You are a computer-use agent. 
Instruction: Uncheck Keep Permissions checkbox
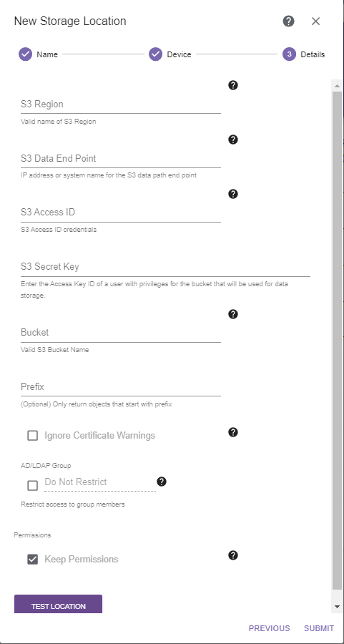click(32, 559)
